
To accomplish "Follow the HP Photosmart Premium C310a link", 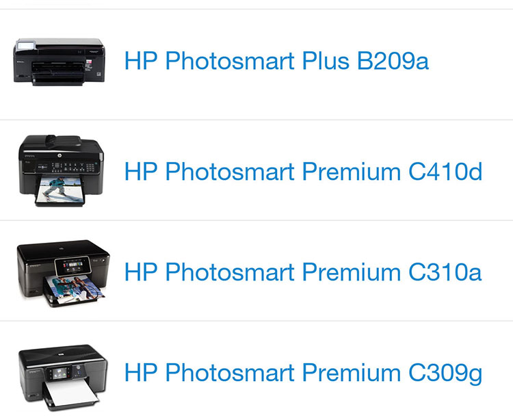I will tap(303, 272).
